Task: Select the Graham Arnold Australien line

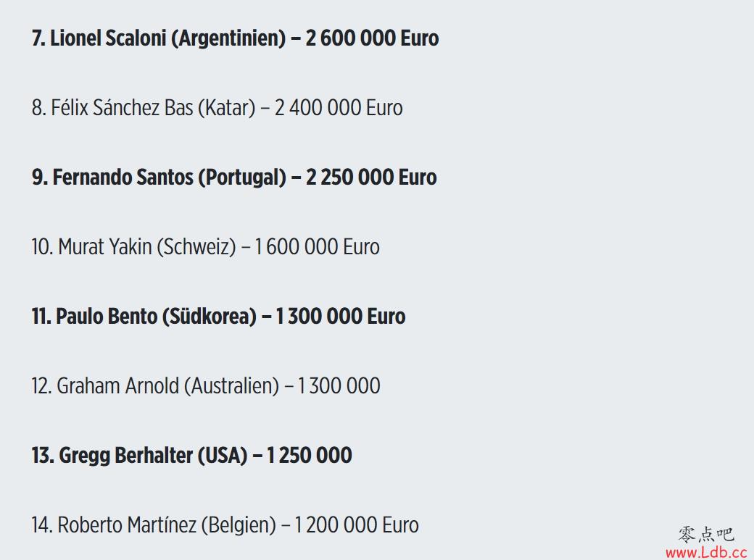Action: (x=206, y=386)
